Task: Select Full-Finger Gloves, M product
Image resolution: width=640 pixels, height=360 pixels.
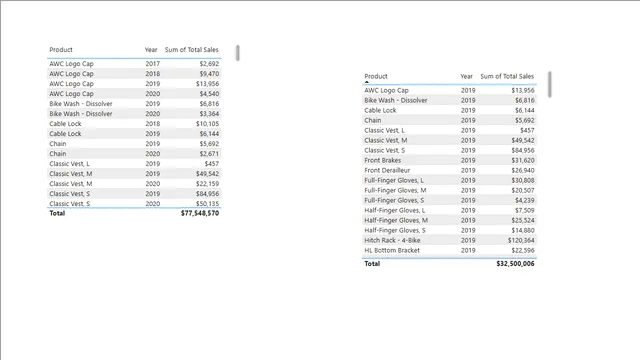Action: click(395, 190)
